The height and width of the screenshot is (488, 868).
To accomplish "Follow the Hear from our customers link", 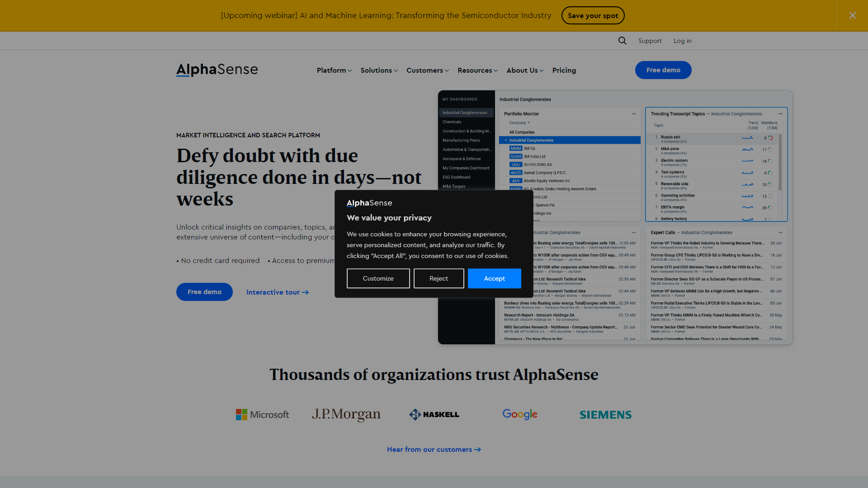I will point(433,449).
